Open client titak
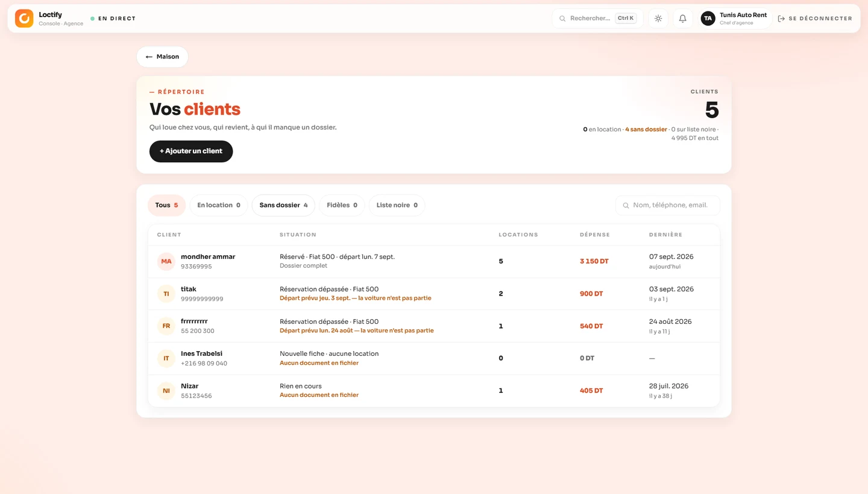This screenshot has width=868, height=494. pos(433,294)
